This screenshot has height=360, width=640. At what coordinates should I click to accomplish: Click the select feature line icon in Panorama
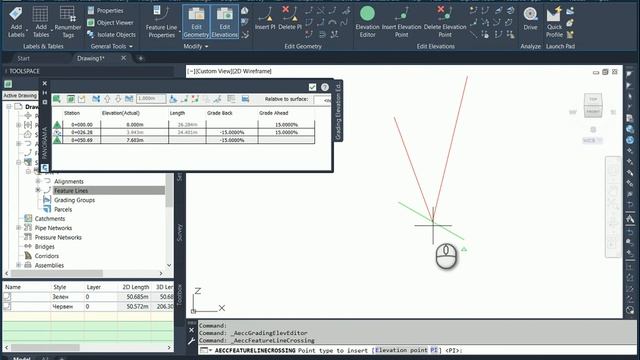(x=57, y=99)
